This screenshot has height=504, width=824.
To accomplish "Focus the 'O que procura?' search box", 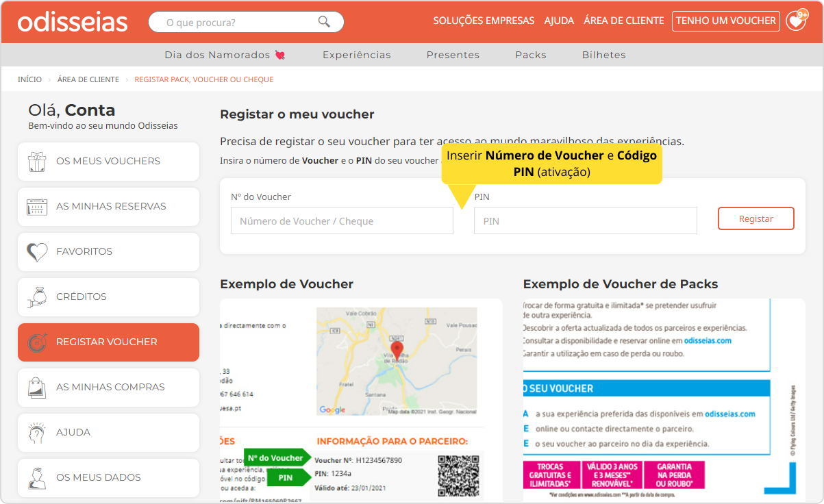I will coord(246,22).
